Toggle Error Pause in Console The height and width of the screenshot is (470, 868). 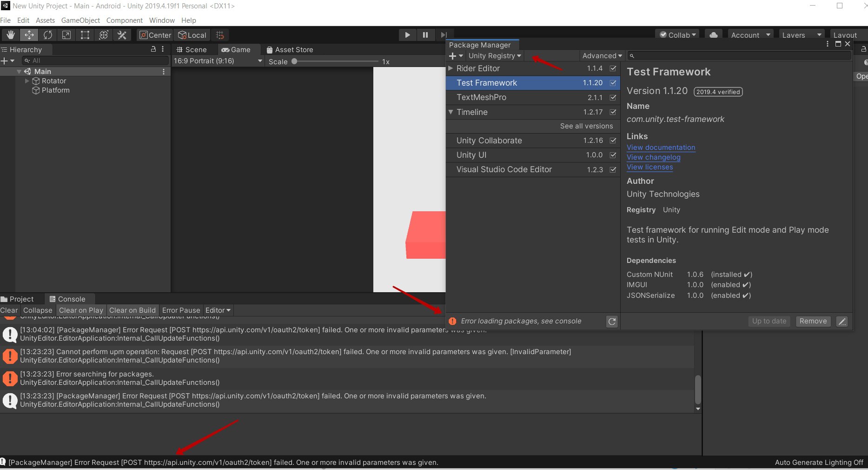pyautogui.click(x=181, y=310)
